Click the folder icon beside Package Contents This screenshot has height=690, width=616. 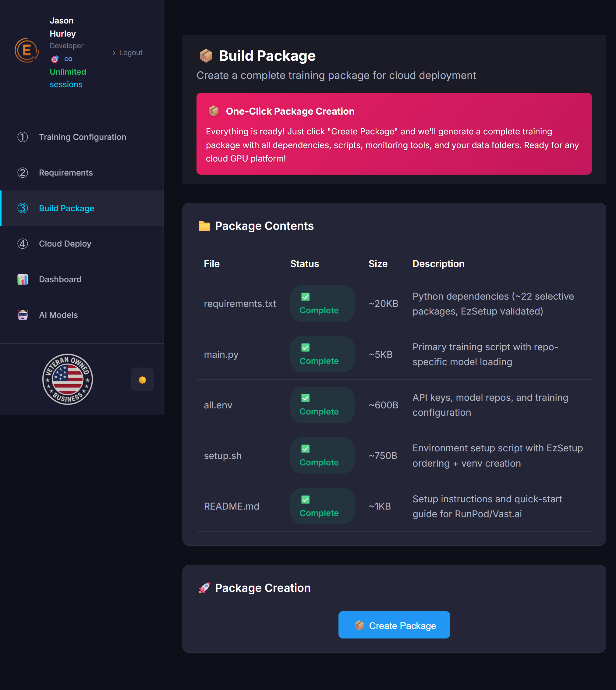pyautogui.click(x=204, y=226)
